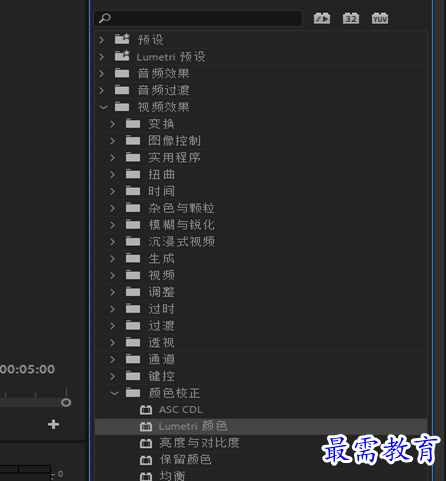Click the 过渡 folder icon
Image resolution: width=446 pixels, height=481 pixels.
coord(133,325)
